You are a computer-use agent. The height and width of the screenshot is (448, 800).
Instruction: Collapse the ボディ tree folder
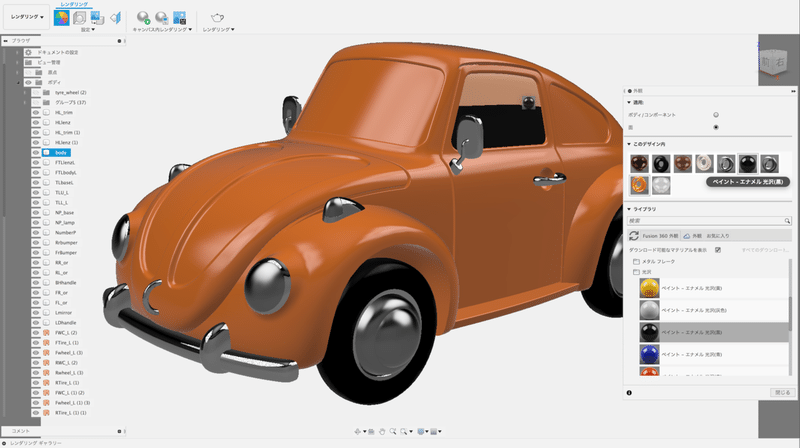pyautogui.click(x=18, y=83)
